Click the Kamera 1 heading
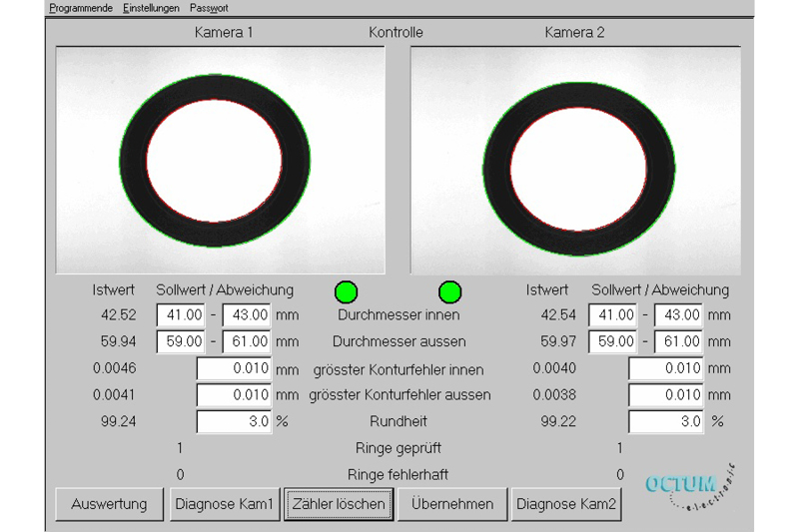Viewport: 799px width, 532px height. 224,33
